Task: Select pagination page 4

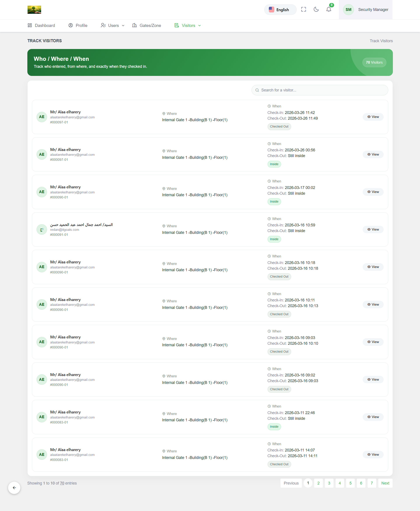Action: 340,483
